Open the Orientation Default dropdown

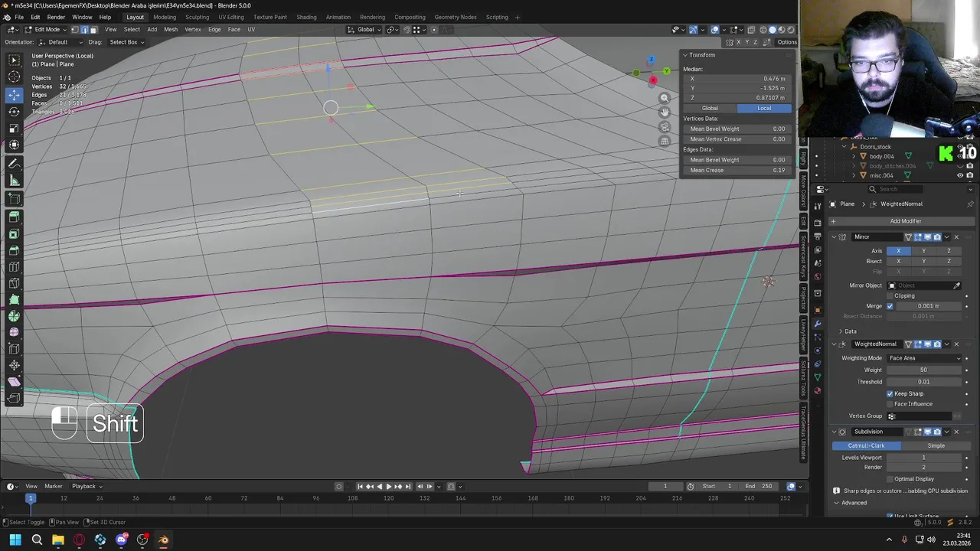[x=60, y=42]
